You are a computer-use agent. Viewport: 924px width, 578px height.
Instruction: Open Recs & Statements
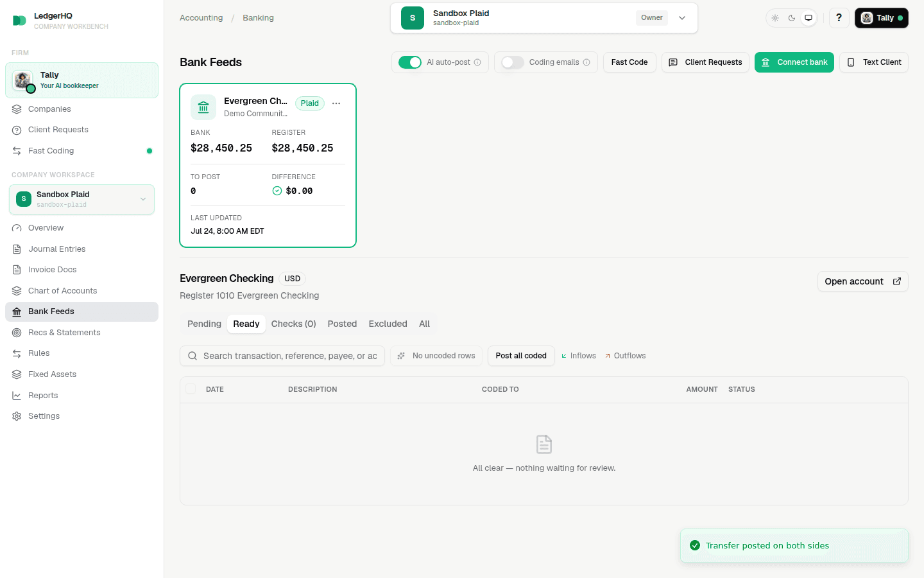coord(81,333)
